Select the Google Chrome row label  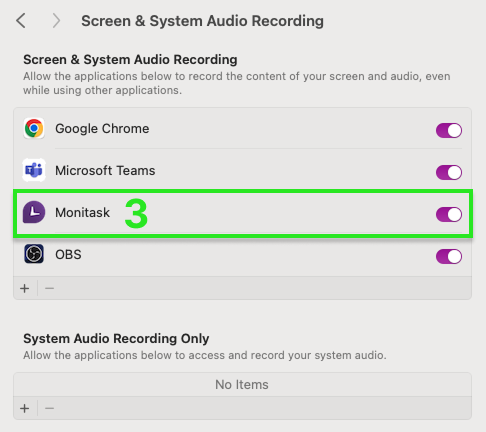(x=102, y=129)
